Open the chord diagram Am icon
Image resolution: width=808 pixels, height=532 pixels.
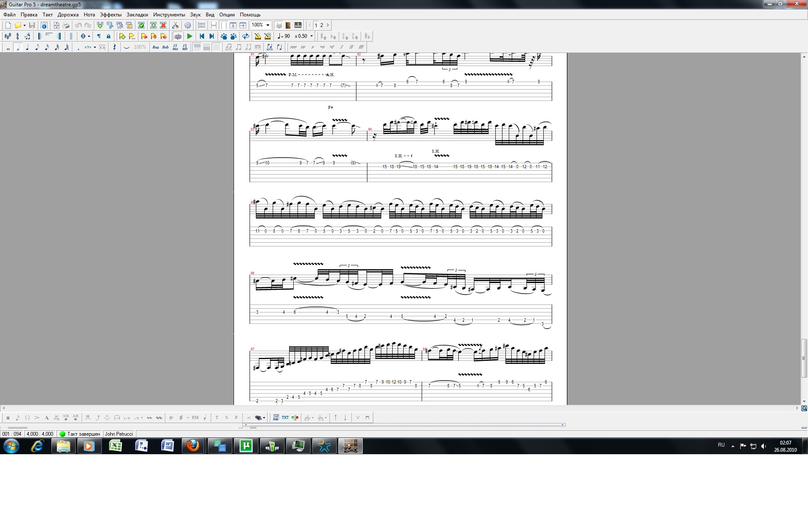(x=276, y=418)
